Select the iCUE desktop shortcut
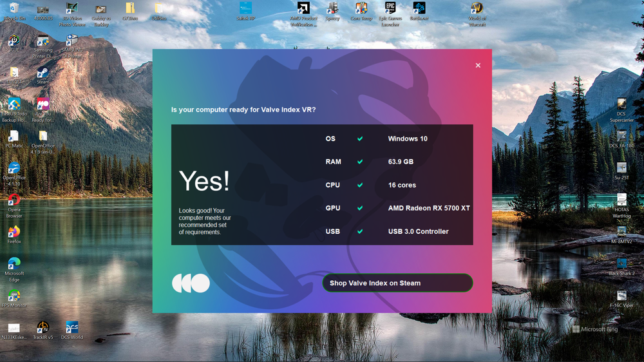Screen dimensions: 644x362 pyautogui.click(x=14, y=43)
